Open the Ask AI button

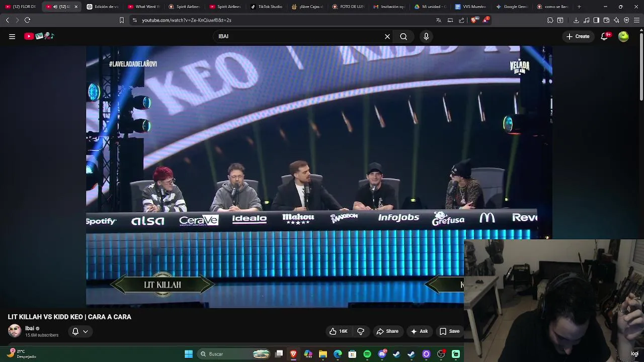(419, 331)
